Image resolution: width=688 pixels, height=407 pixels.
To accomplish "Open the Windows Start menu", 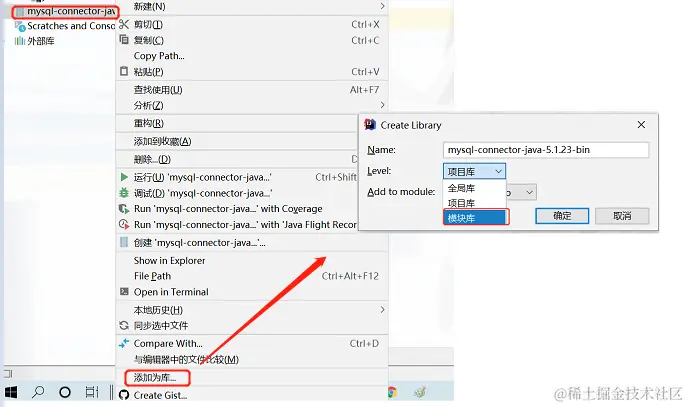I will coord(11,392).
